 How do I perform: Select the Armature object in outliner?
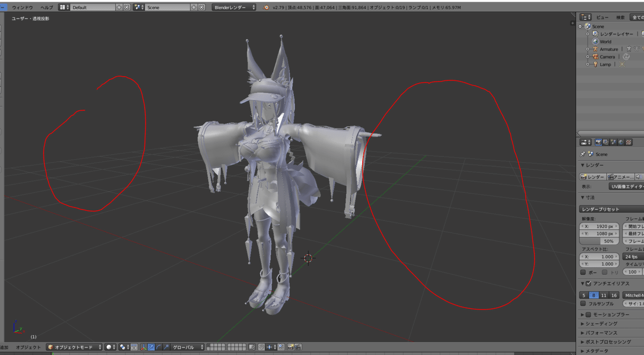[x=609, y=49]
